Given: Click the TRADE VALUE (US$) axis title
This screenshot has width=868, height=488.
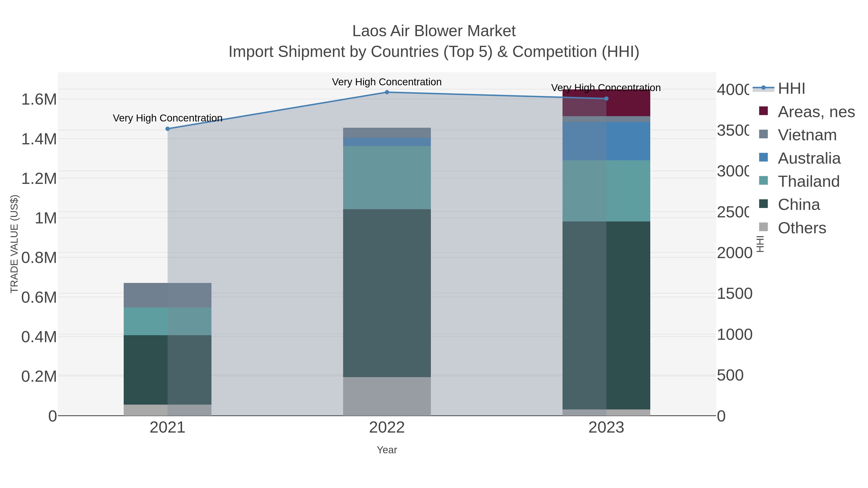Looking at the screenshot, I should click(14, 244).
